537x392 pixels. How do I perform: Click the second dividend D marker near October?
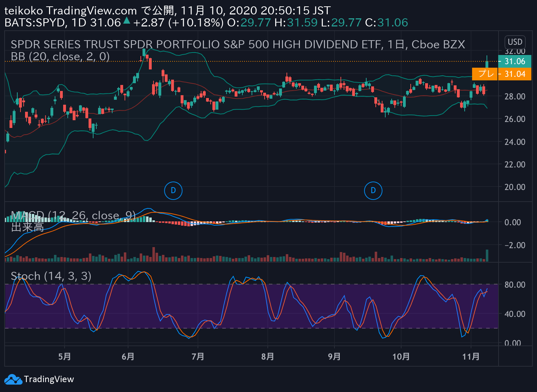click(373, 191)
